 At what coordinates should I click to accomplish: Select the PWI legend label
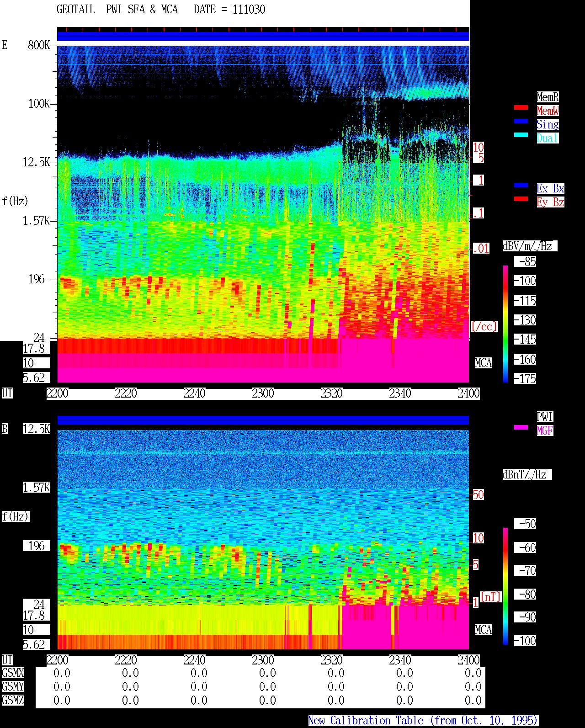click(545, 417)
